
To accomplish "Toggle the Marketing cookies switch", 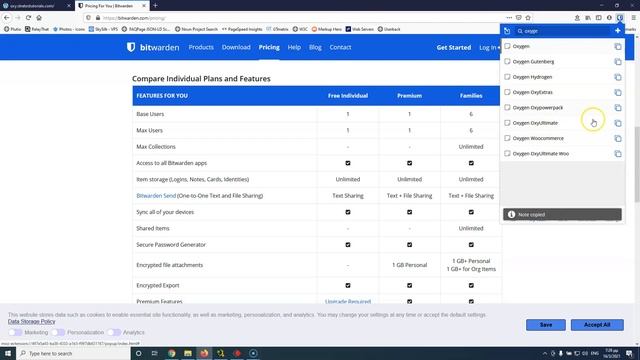I will 16,333.
